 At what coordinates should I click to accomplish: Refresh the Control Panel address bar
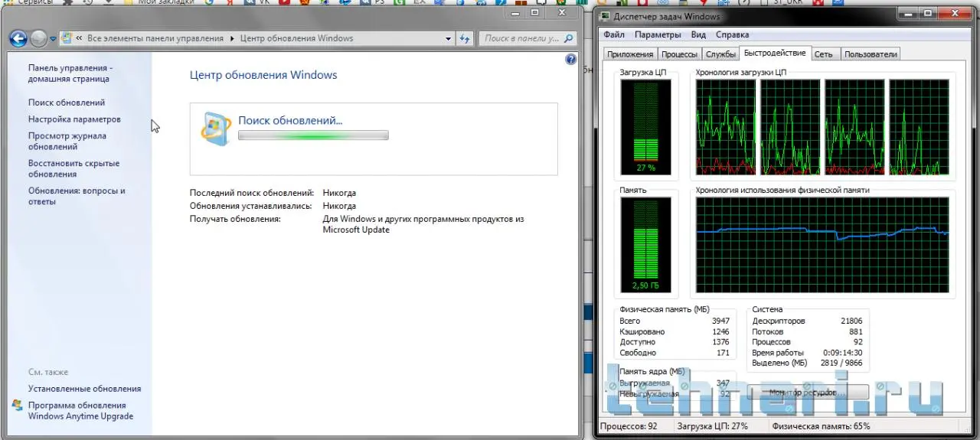465,38
